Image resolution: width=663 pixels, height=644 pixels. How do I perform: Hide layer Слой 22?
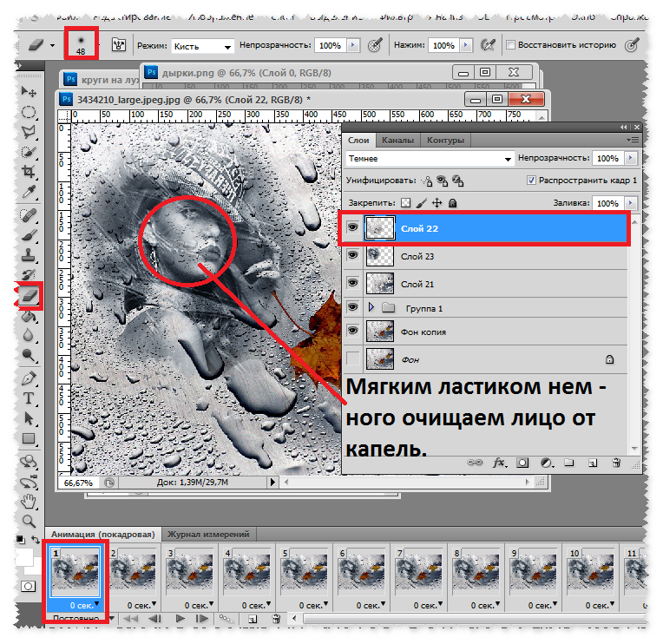coord(352,227)
